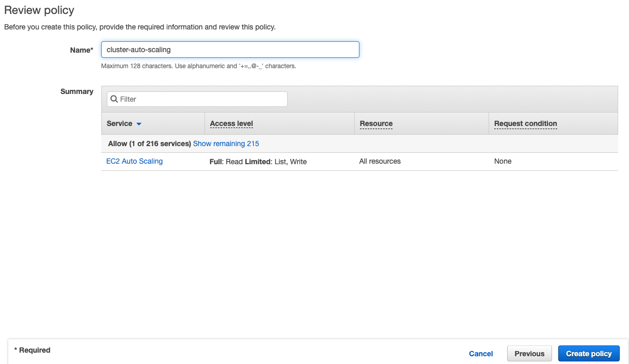
Task: Click the magnifier icon in Filter box
Action: tap(114, 99)
